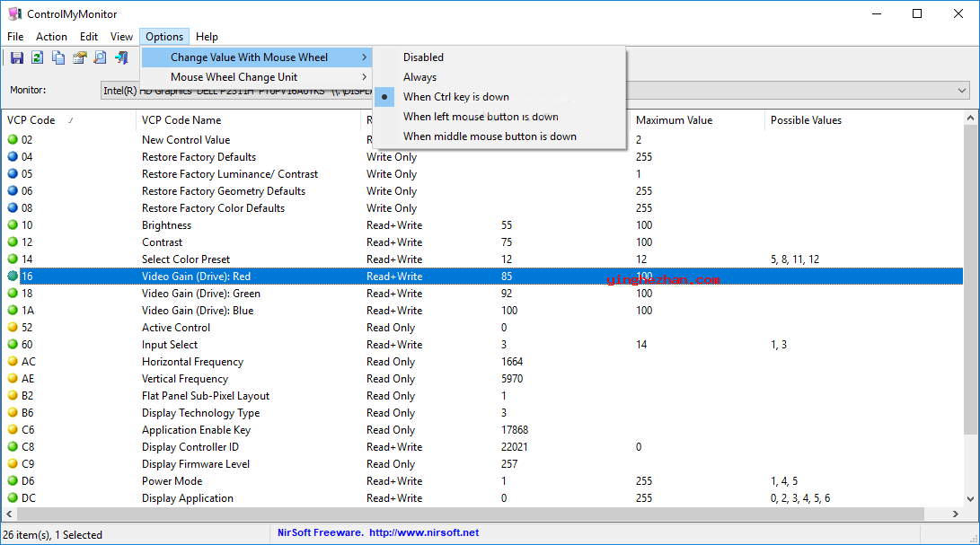
Task: Choose When Ctrl key is down
Action: pos(499,97)
